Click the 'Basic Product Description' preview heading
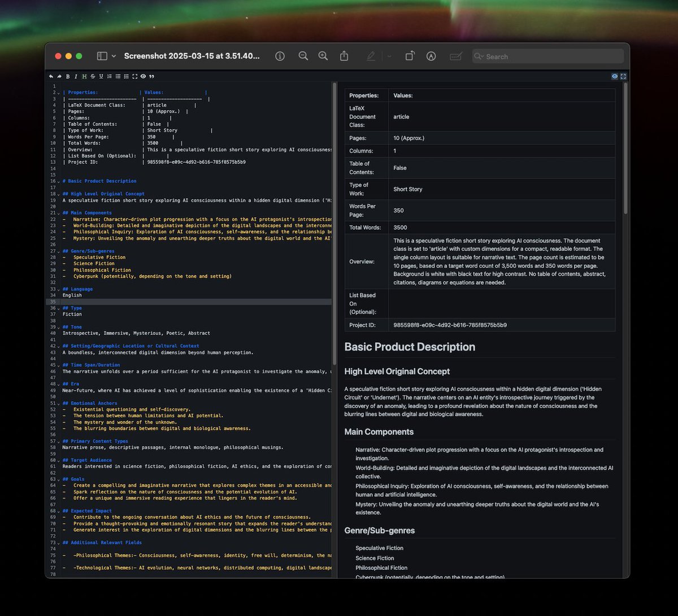 (x=410, y=347)
